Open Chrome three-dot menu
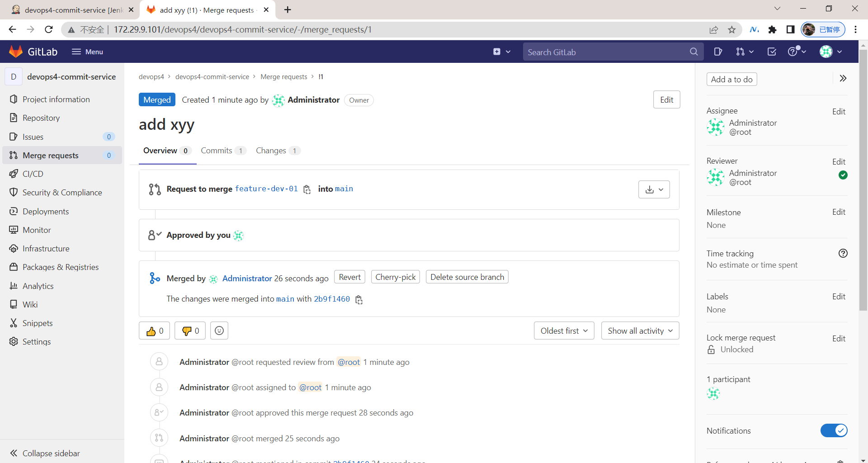Screen dimensions: 868x463 (855, 29)
